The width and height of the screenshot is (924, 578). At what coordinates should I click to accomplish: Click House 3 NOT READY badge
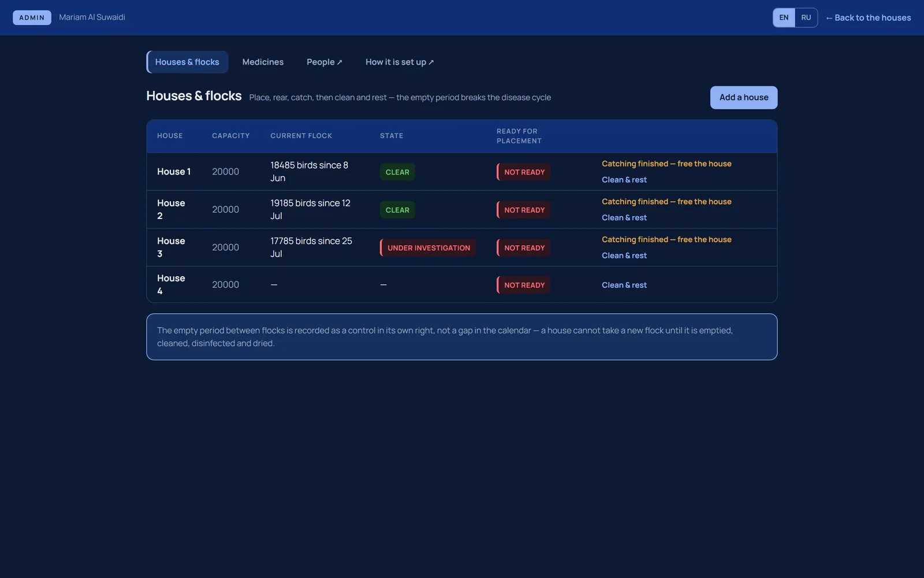click(524, 248)
